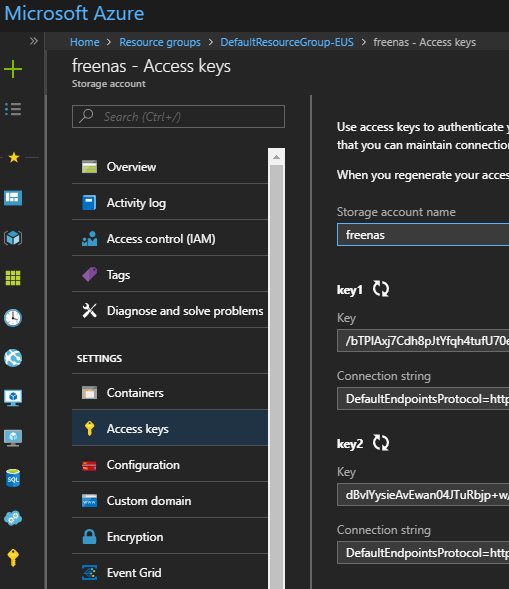Click the key1 heading label
Screen dimensions: 509x589
point(350,290)
